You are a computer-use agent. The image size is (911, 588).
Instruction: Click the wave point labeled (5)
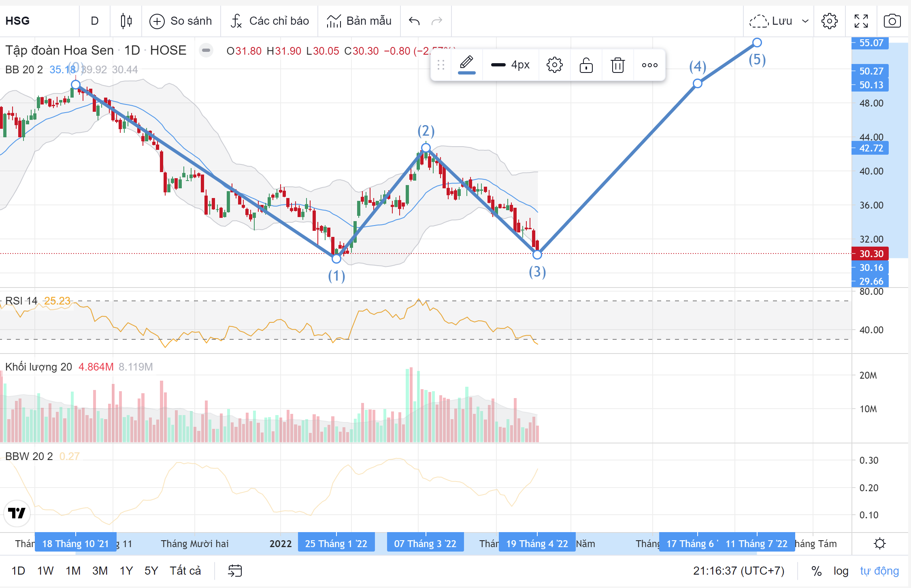(757, 43)
